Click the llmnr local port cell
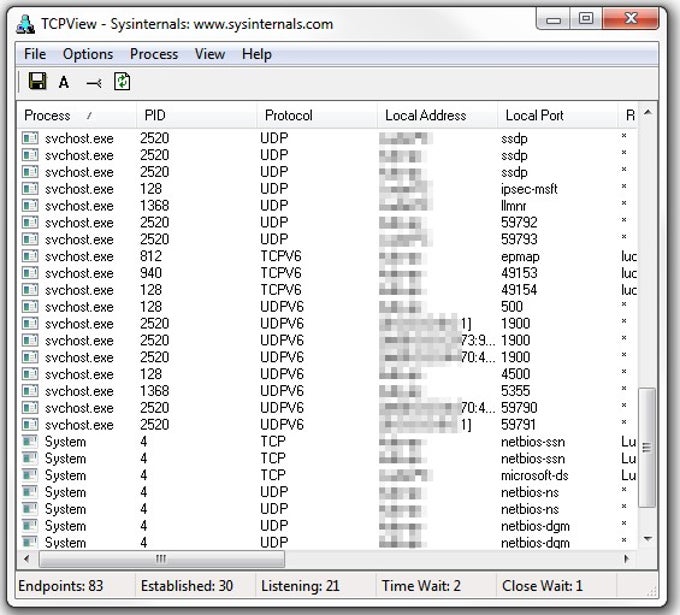This screenshot has height=615, width=680. [x=513, y=206]
